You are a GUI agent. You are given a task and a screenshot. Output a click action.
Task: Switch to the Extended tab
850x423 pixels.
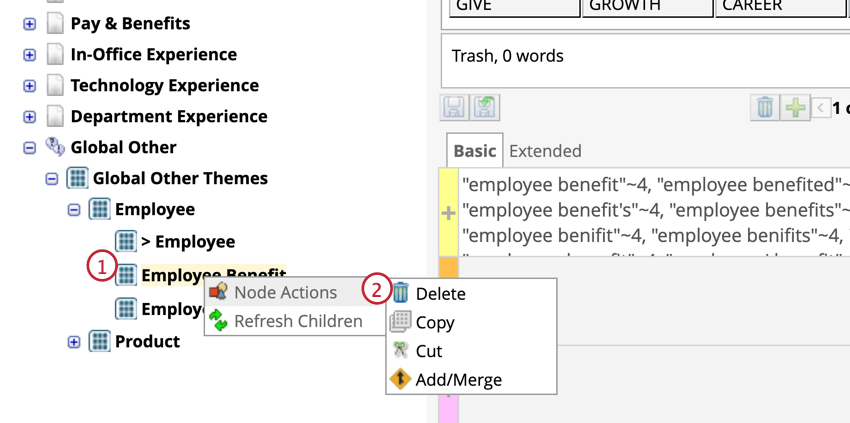[545, 151]
